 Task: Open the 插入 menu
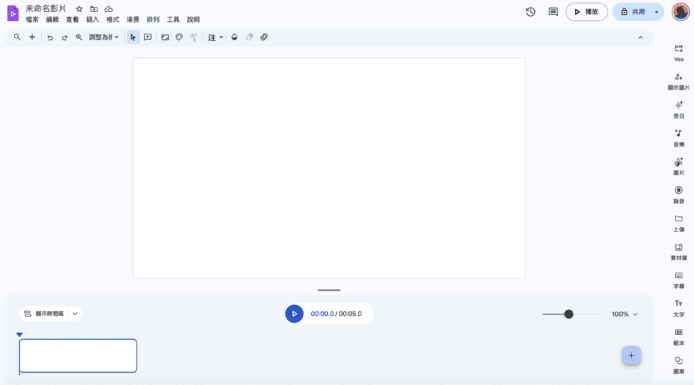(x=93, y=19)
